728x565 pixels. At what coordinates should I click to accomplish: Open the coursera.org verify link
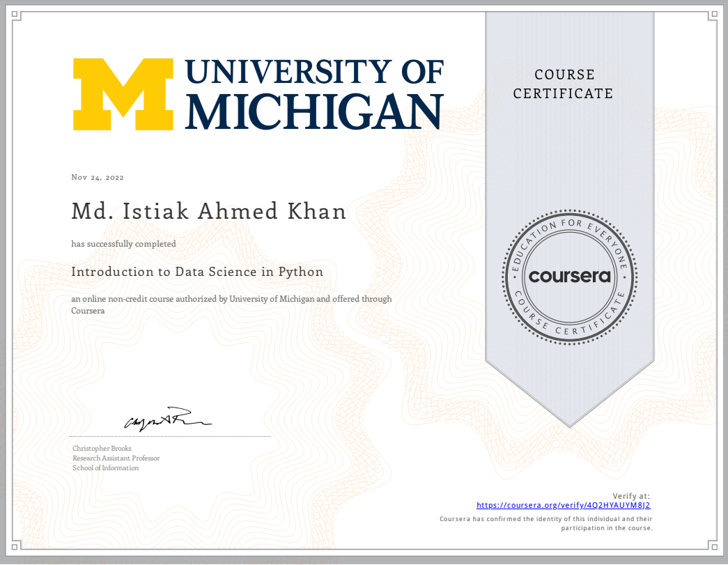coord(563,506)
